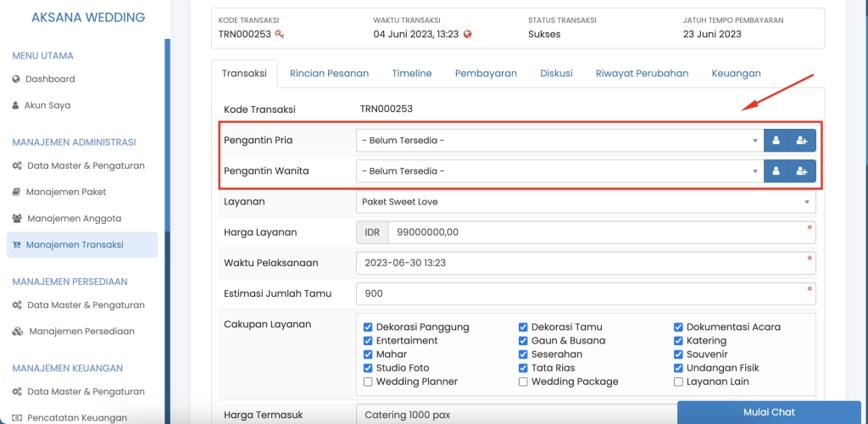
Task: Open the Pengantin Pria dropdown
Action: 559,141
